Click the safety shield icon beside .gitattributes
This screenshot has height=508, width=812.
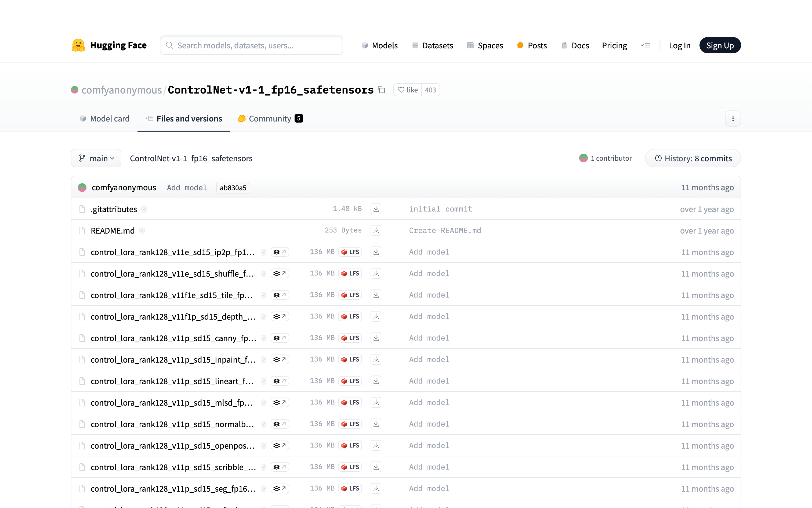(x=144, y=209)
